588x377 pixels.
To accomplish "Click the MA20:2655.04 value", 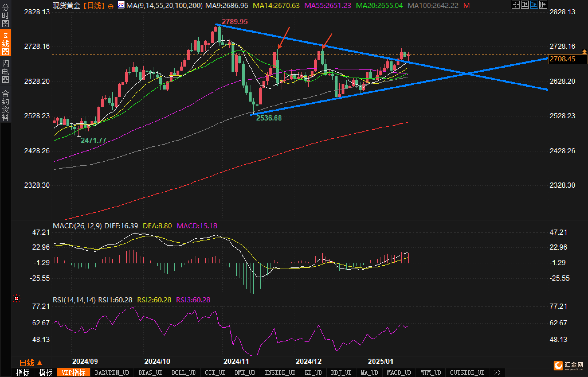I will (x=379, y=5).
